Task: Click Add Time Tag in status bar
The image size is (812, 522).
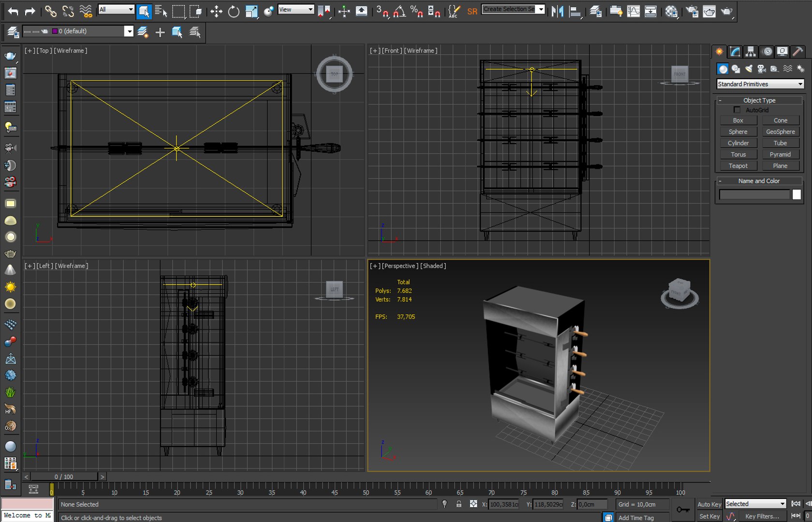Action: (636, 518)
